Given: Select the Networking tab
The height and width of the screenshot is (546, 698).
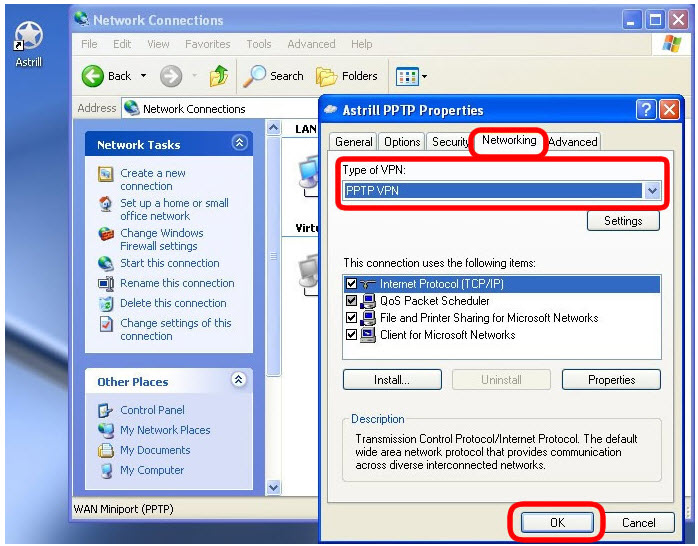Looking at the screenshot, I should click(509, 141).
